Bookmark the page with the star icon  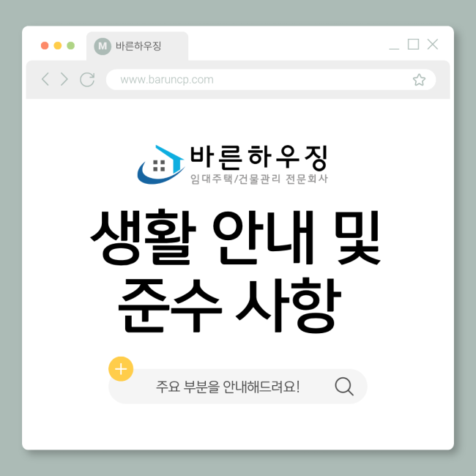point(419,80)
